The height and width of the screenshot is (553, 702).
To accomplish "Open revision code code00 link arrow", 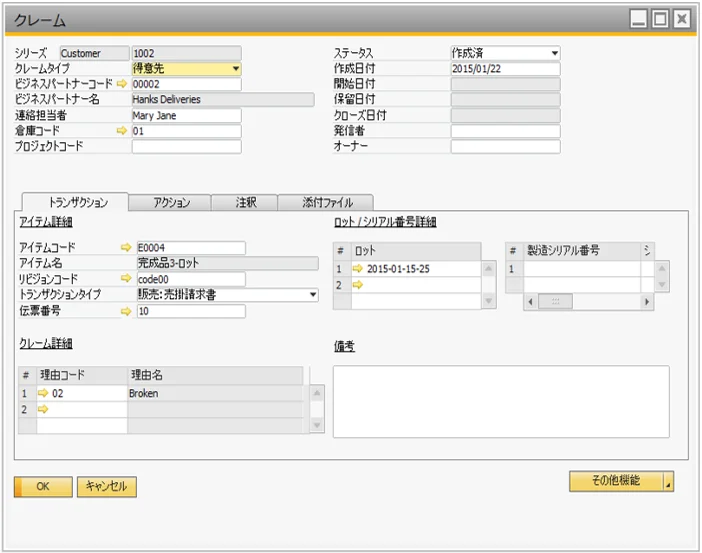I will click(x=126, y=279).
